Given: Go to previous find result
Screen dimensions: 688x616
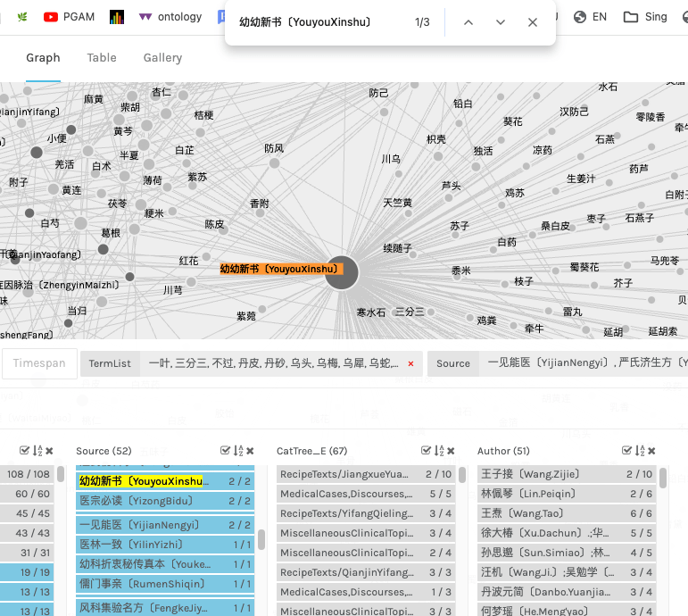Looking at the screenshot, I should (468, 22).
